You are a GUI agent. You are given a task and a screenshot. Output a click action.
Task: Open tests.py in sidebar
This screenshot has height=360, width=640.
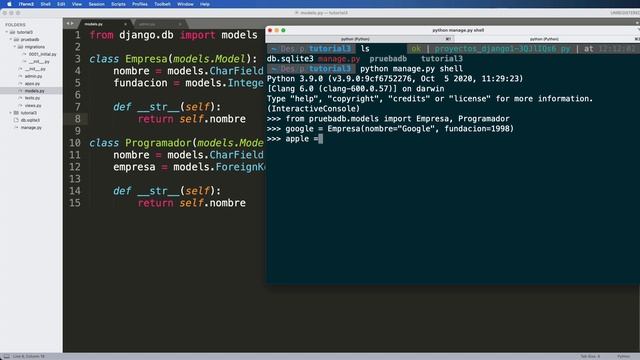click(32, 98)
